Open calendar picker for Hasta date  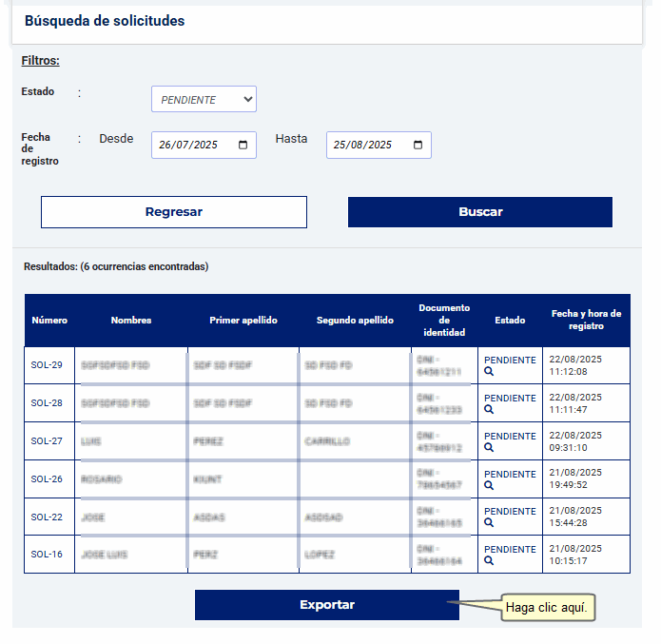418,146
